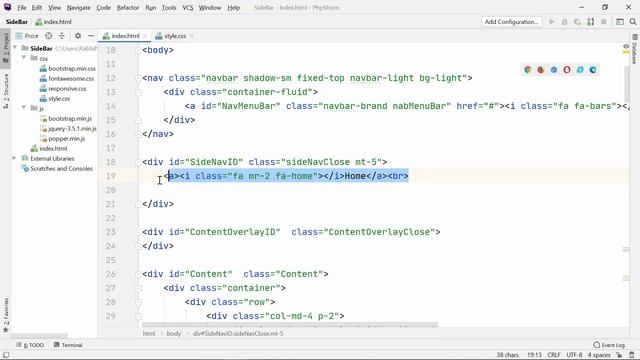Click the Search Everywhere magnifier icon
This screenshot has width=640, height=360.
633,22
